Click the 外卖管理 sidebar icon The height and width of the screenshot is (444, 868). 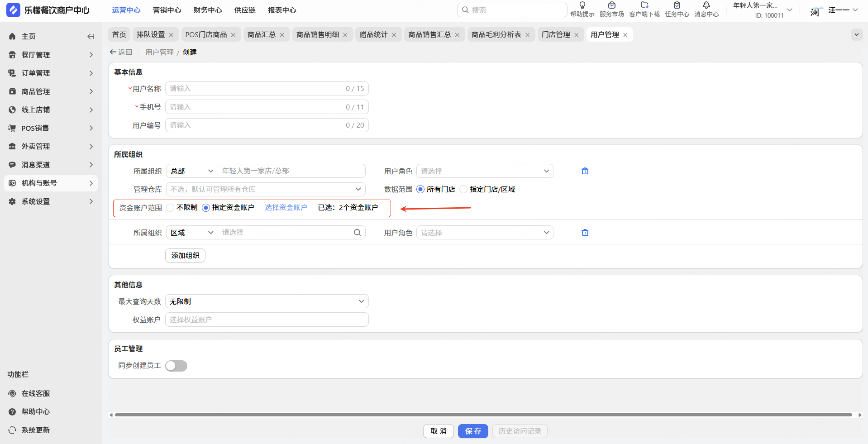coord(12,147)
